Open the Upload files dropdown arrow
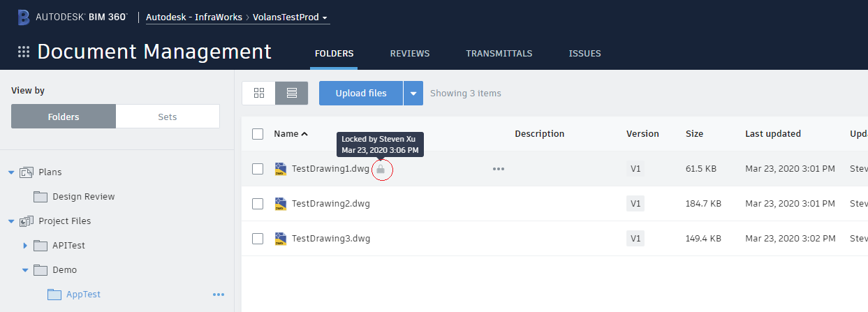The height and width of the screenshot is (312, 868). pyautogui.click(x=413, y=94)
